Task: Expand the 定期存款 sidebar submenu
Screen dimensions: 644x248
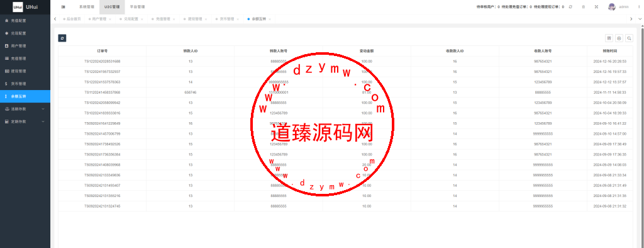Action: tap(25, 121)
